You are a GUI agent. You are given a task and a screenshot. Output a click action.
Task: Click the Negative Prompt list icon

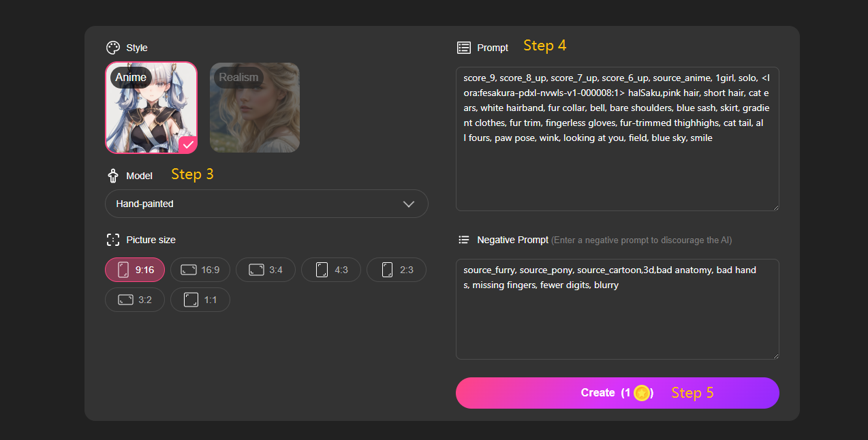click(464, 240)
